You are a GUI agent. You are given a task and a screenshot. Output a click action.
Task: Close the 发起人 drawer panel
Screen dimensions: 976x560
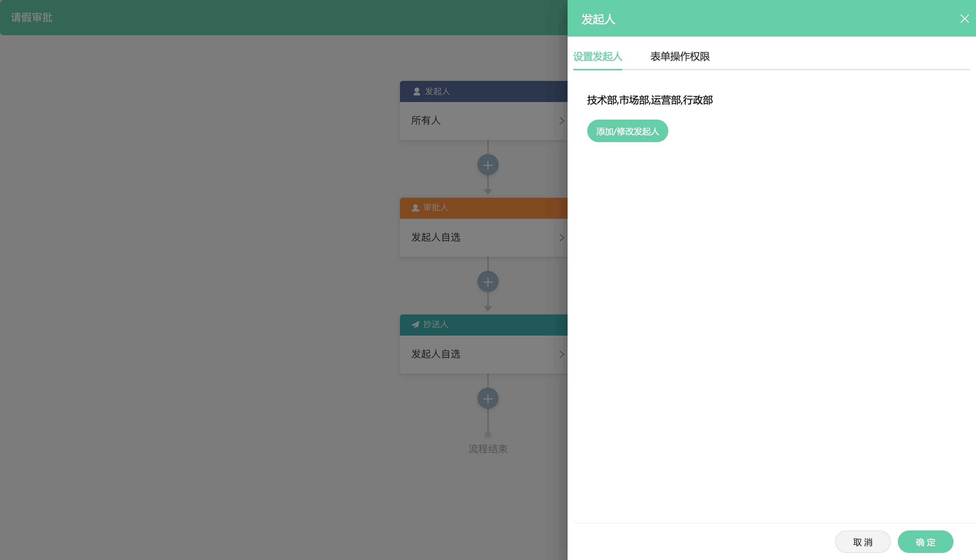(964, 19)
